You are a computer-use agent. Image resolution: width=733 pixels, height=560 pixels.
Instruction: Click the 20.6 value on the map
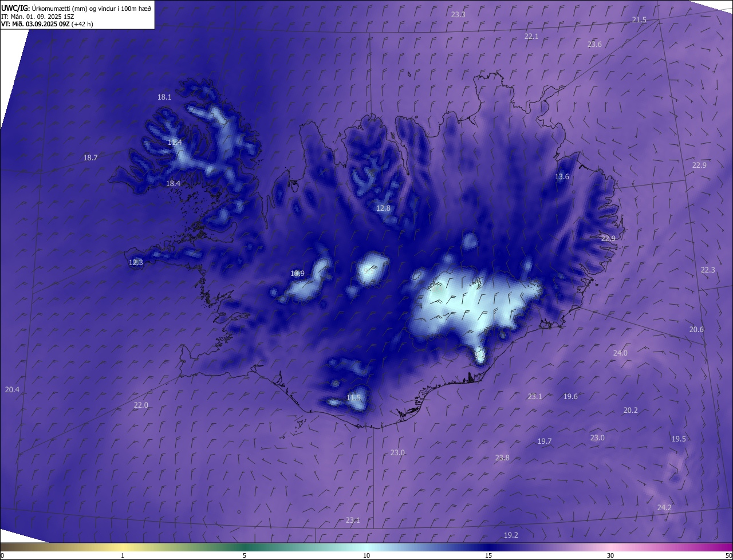(696, 329)
